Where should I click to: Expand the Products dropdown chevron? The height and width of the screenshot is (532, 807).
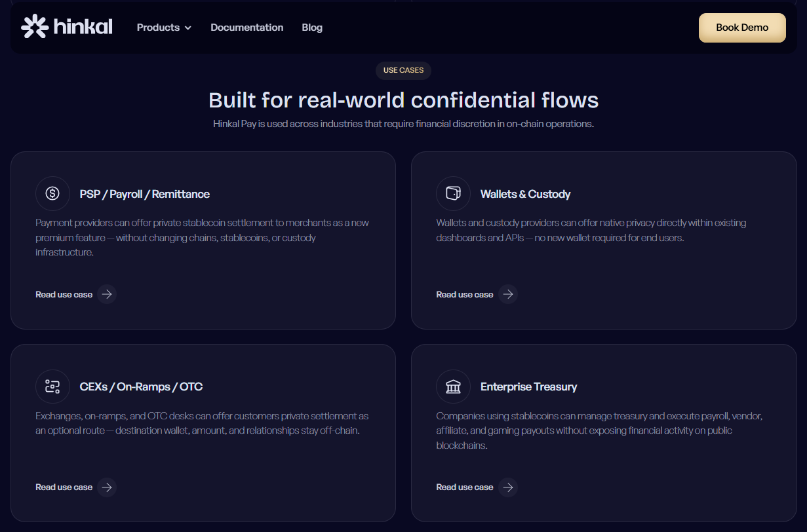click(188, 28)
